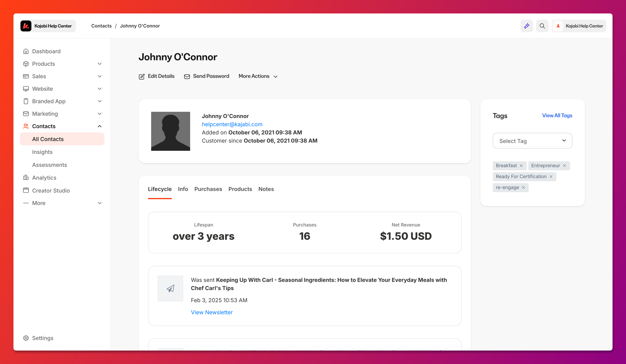Expand the More Actions menu

(258, 76)
